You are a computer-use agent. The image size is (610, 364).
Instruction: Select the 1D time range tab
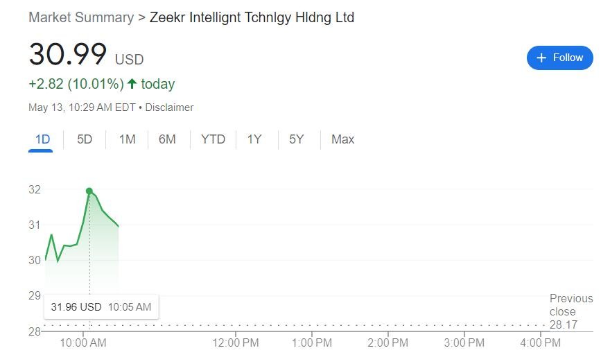[42, 139]
